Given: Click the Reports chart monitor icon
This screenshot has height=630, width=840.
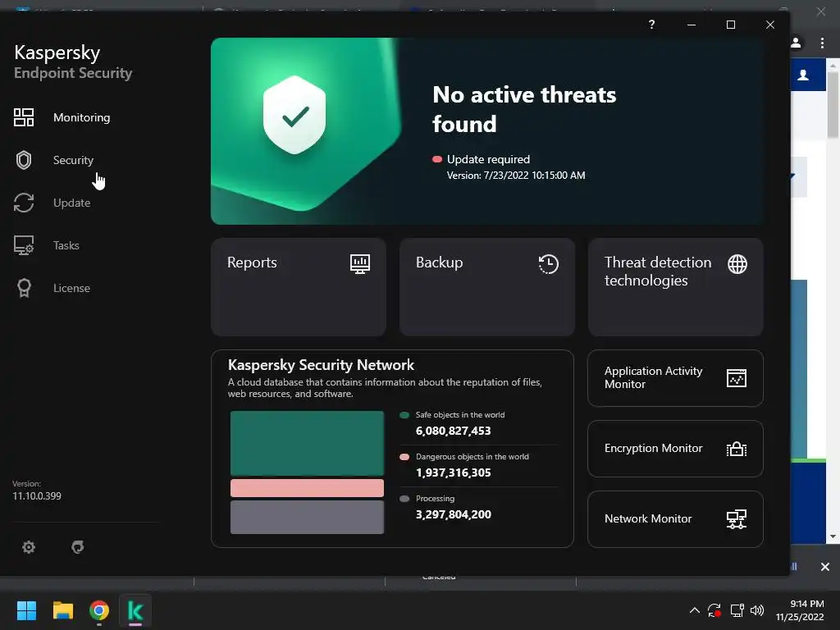Looking at the screenshot, I should tap(360, 263).
